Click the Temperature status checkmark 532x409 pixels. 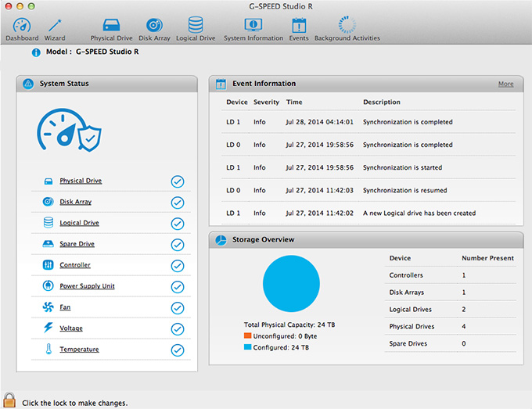(x=178, y=350)
